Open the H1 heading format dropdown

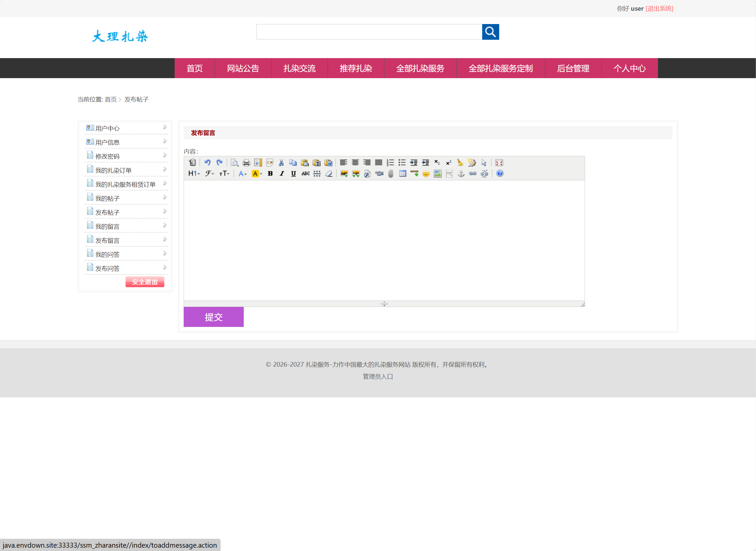194,174
